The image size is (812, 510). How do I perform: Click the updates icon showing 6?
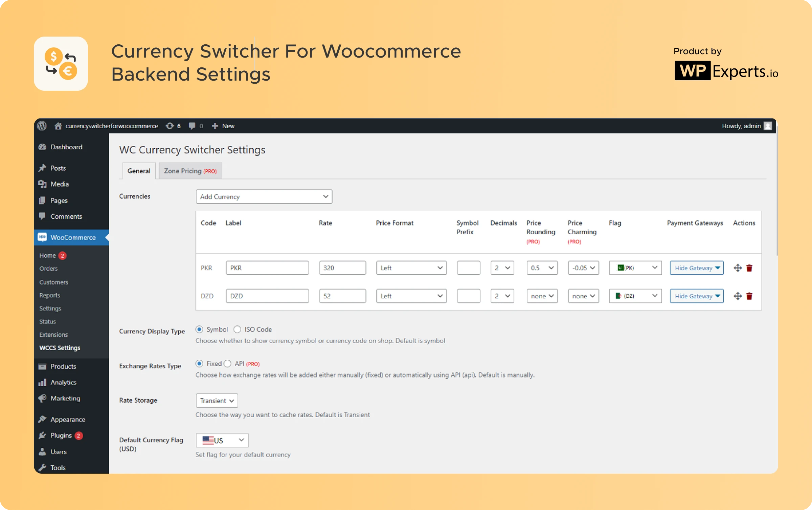(170, 126)
